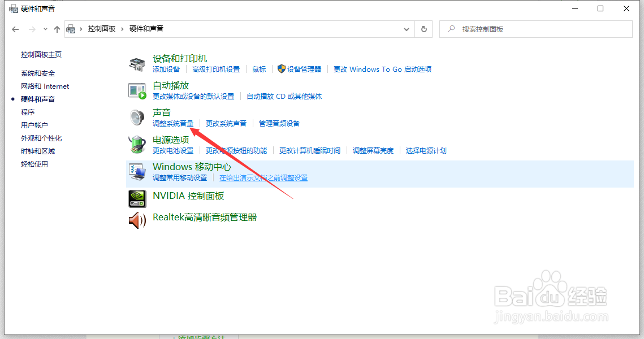Click the Sound (声音) speaker icon

(x=137, y=118)
